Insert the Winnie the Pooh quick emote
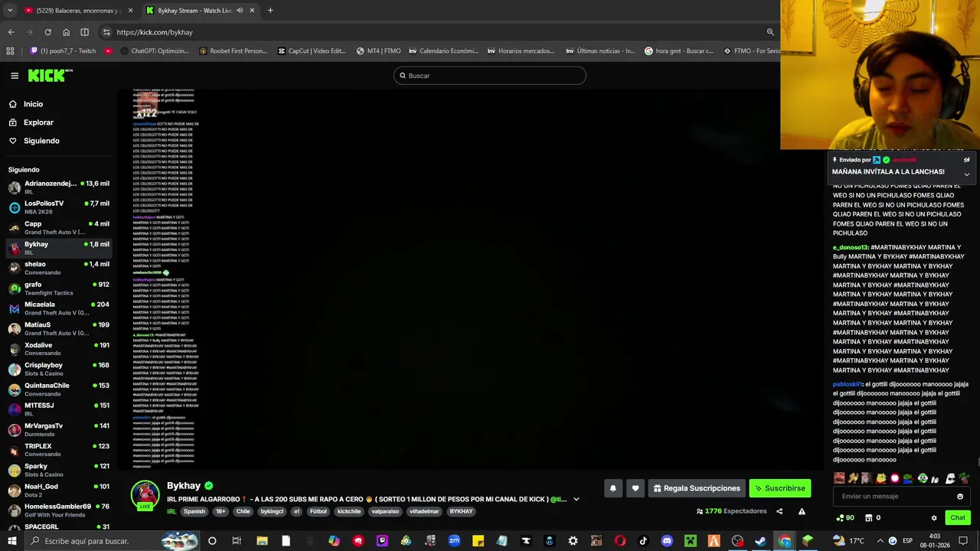 click(x=880, y=478)
